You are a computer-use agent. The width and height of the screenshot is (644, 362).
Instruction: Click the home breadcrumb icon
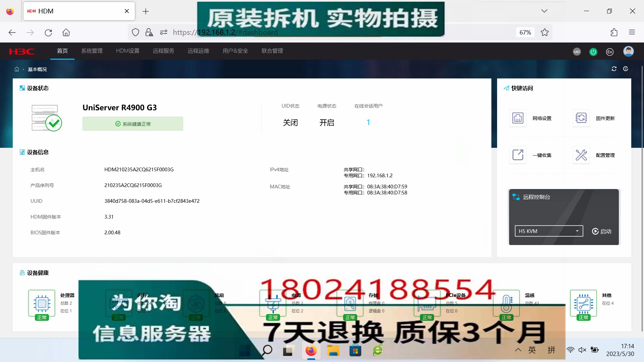(x=17, y=69)
